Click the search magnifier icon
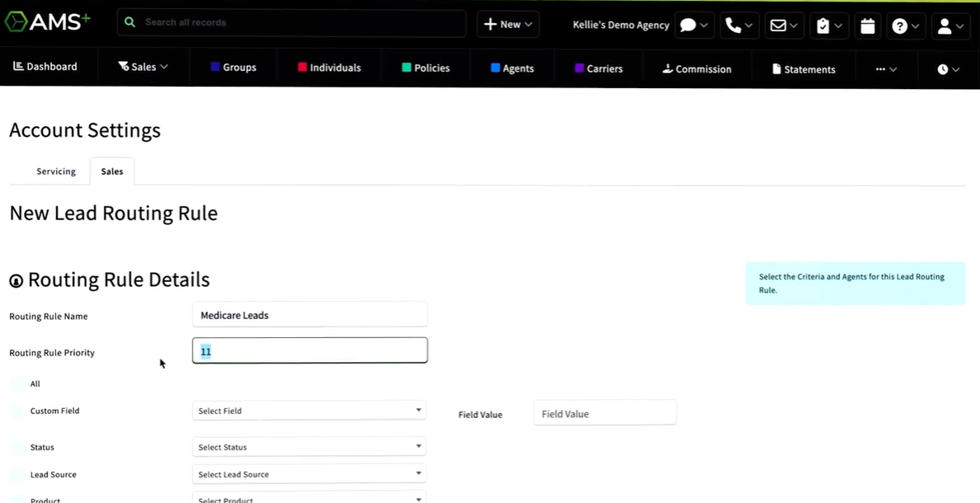The width and height of the screenshot is (980, 503). pos(130,22)
